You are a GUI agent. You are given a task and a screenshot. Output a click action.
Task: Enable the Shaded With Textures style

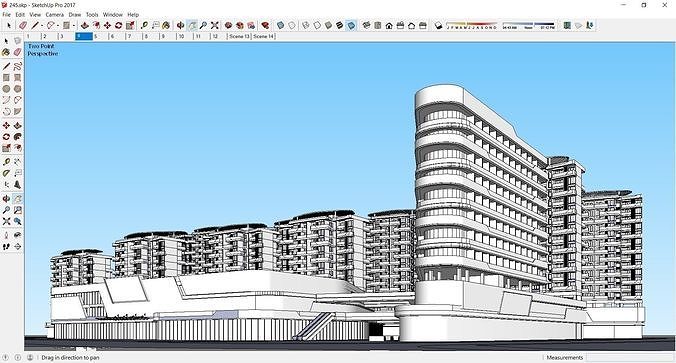click(x=340, y=25)
